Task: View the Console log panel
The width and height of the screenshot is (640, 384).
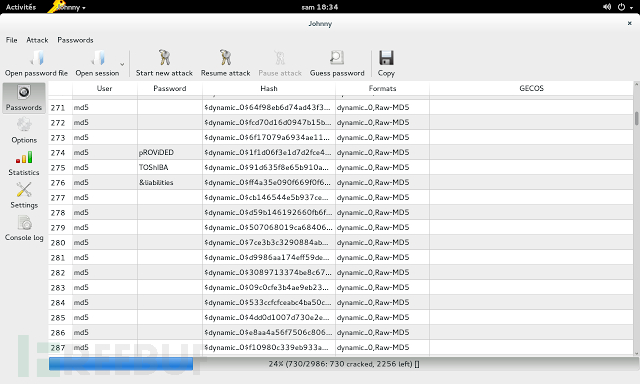Action: tap(24, 228)
